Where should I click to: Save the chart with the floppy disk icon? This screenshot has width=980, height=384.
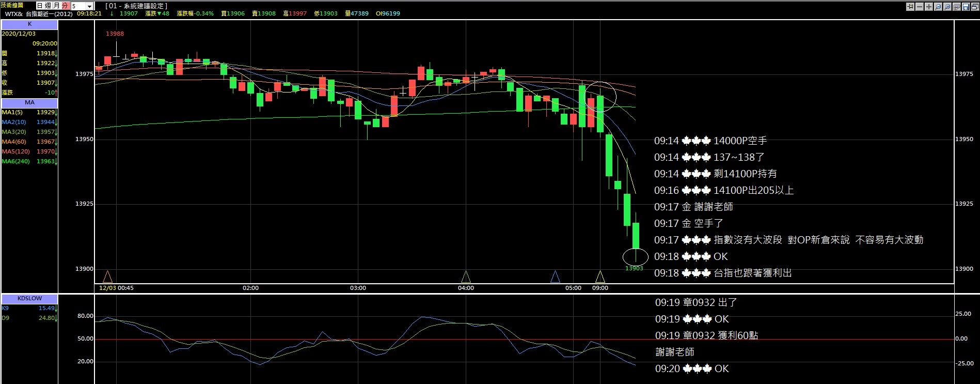pyautogui.click(x=966, y=7)
